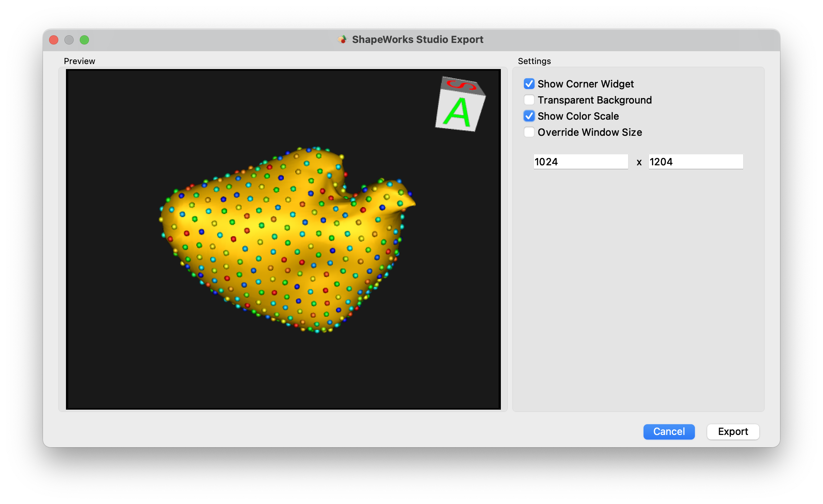Enable Override Window Size option
Image resolution: width=823 pixels, height=504 pixels.
(528, 132)
